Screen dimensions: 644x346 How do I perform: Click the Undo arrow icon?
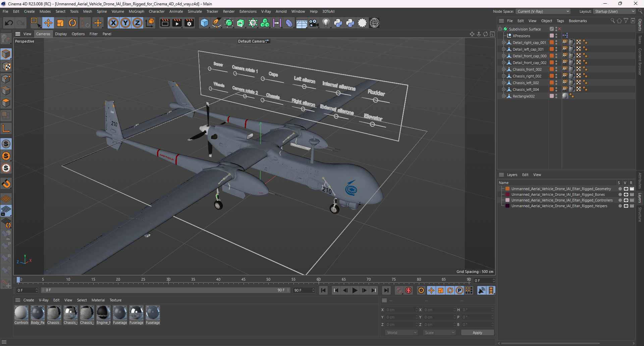point(9,23)
